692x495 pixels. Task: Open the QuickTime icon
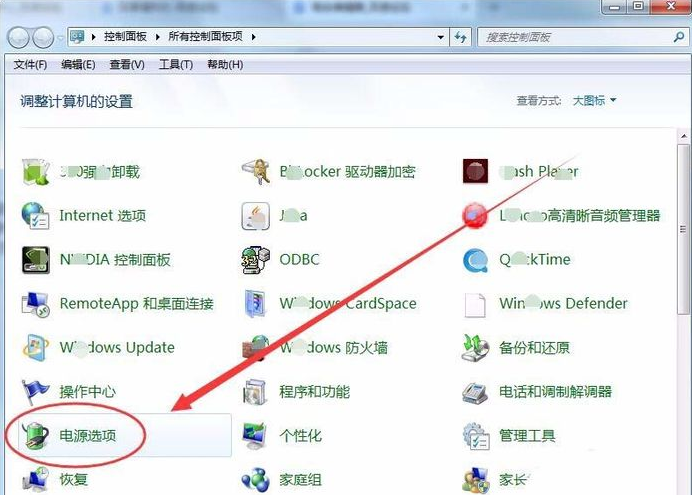[475, 260]
